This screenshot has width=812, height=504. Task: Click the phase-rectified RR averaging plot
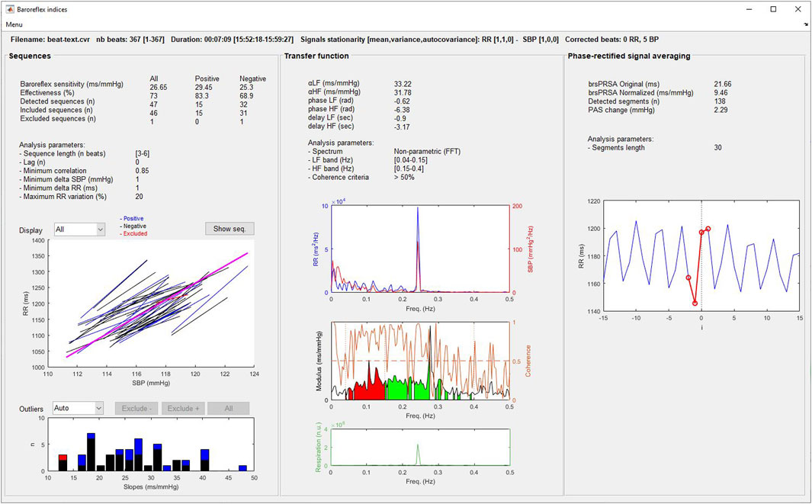[x=701, y=256]
